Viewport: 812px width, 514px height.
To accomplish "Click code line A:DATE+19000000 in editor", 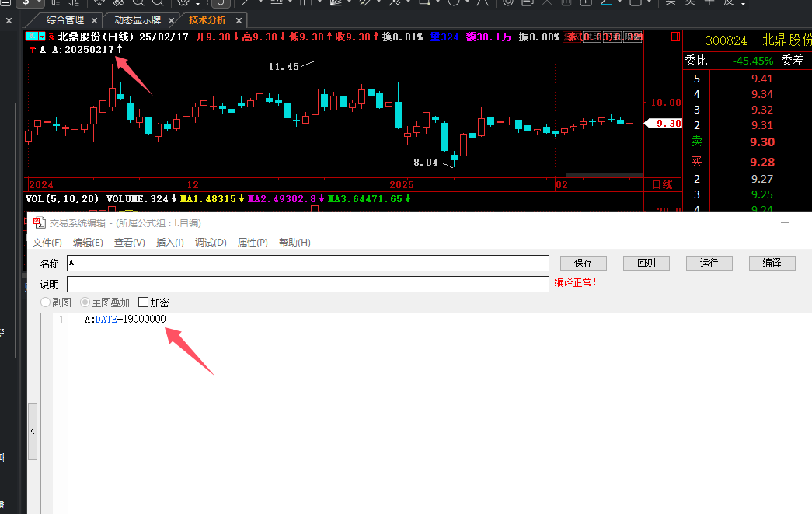I will click(x=127, y=320).
